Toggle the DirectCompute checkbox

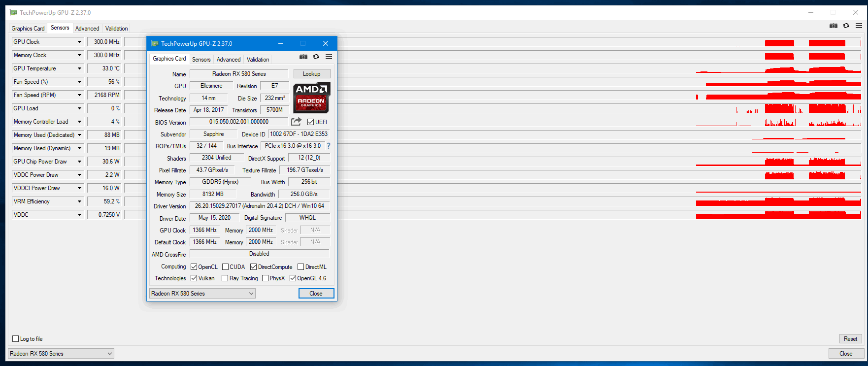[x=254, y=267]
